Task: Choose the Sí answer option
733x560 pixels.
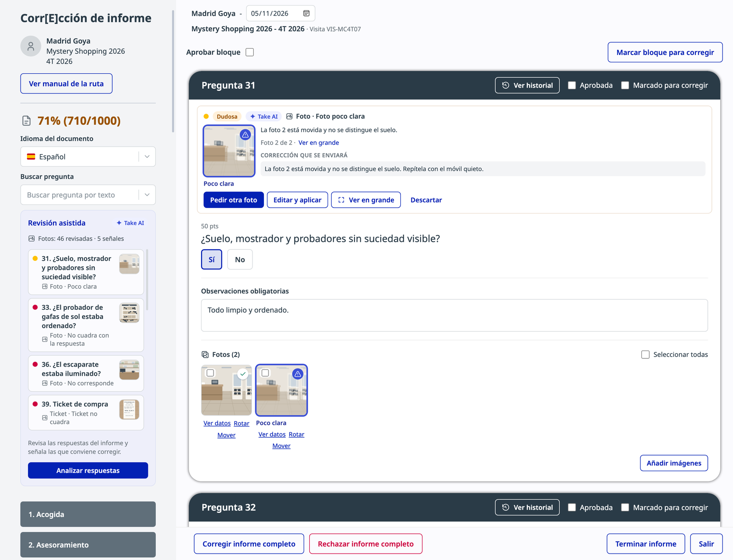Action: (x=212, y=259)
